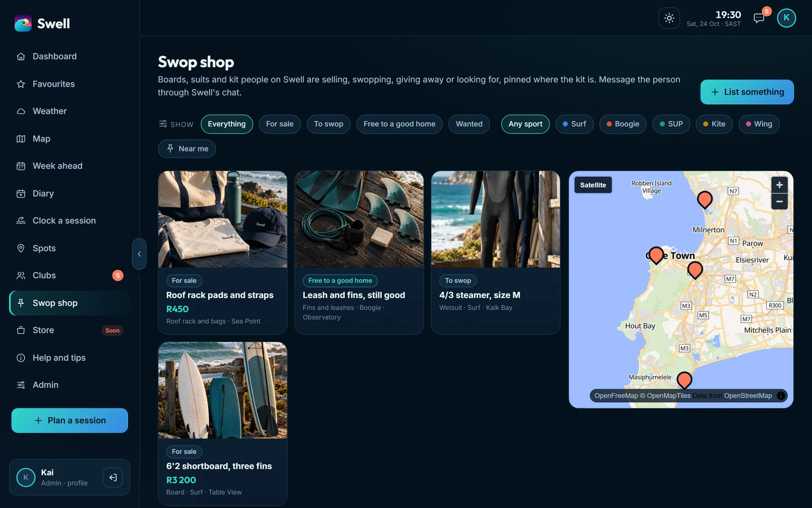Filter by SUP sport
This screenshot has height=508, width=812.
(671, 124)
